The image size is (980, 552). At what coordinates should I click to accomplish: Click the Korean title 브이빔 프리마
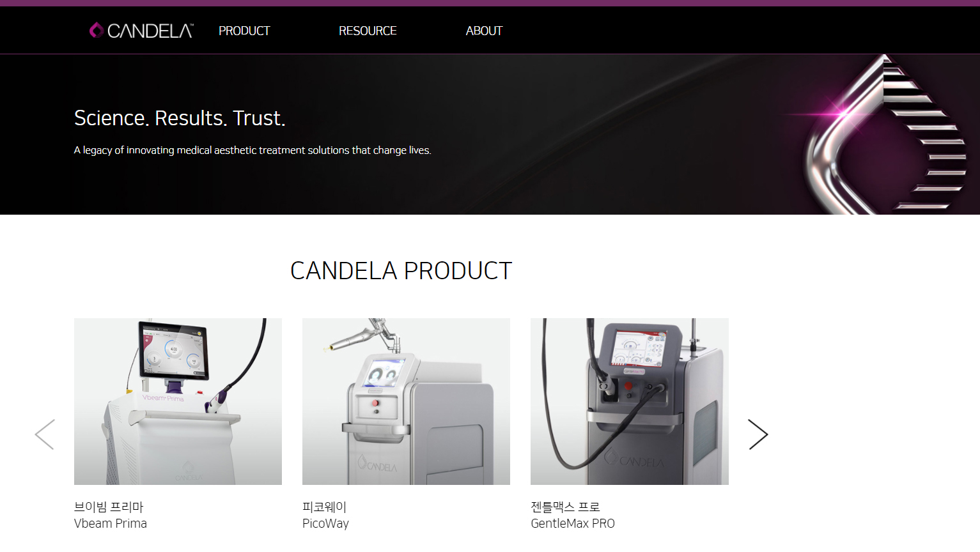[x=109, y=507]
